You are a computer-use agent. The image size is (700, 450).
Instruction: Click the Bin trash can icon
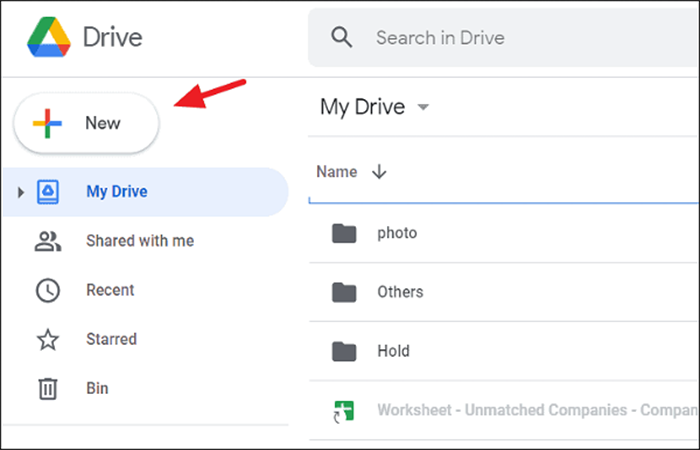click(x=48, y=388)
